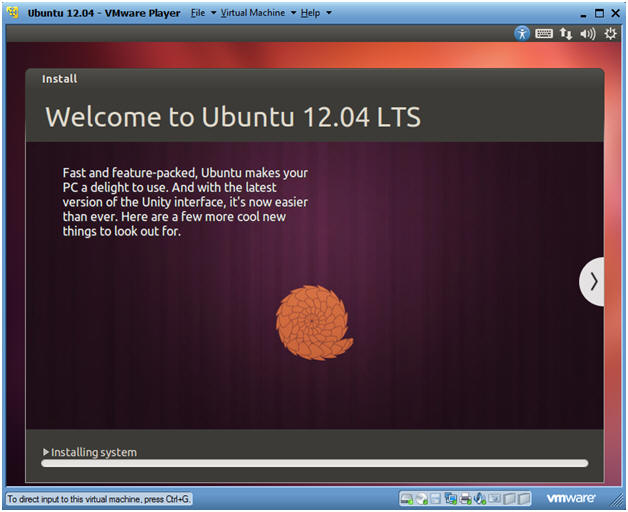Click the Welcome to Ubuntu 12.04 LTS heading

coord(233,117)
